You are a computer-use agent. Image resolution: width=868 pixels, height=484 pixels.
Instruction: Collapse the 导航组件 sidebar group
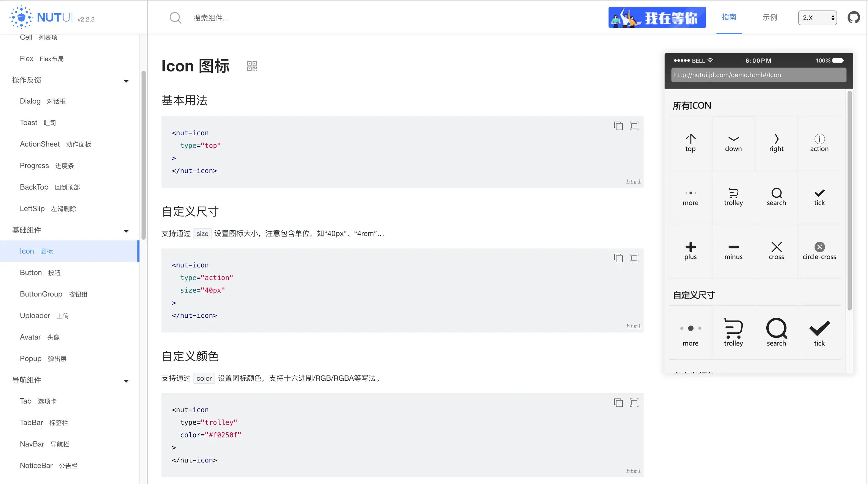[x=126, y=381]
